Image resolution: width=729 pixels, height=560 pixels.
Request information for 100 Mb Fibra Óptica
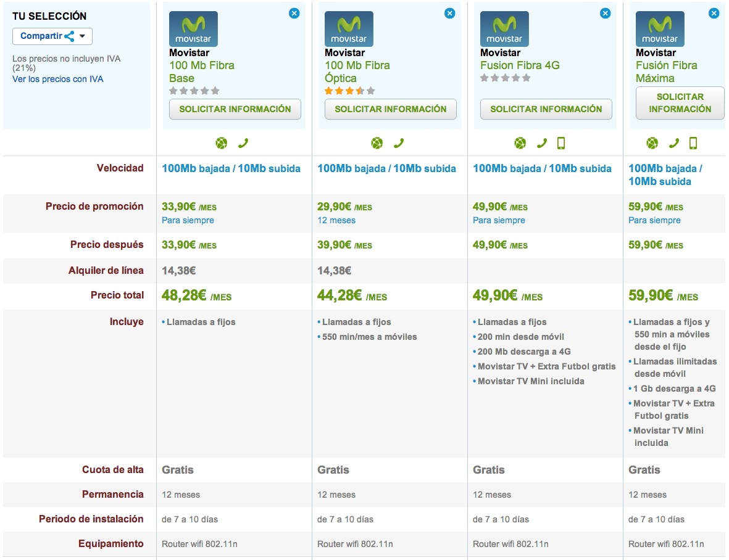coord(391,109)
